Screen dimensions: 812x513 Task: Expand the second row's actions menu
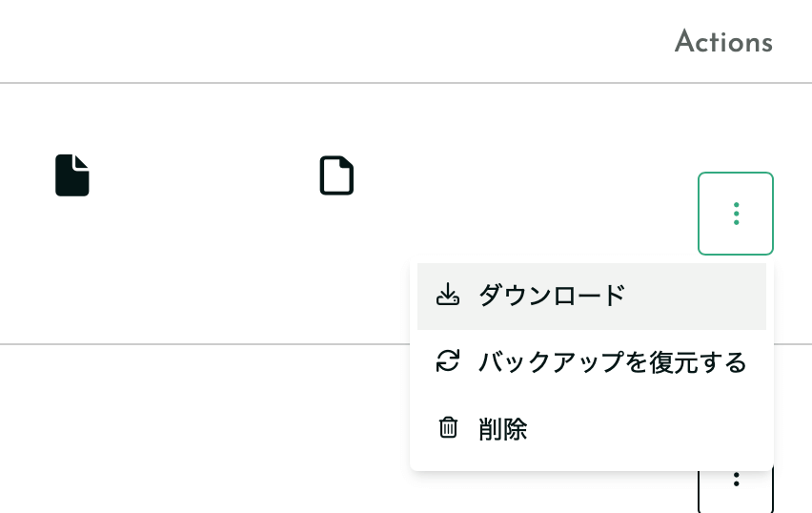click(736, 488)
